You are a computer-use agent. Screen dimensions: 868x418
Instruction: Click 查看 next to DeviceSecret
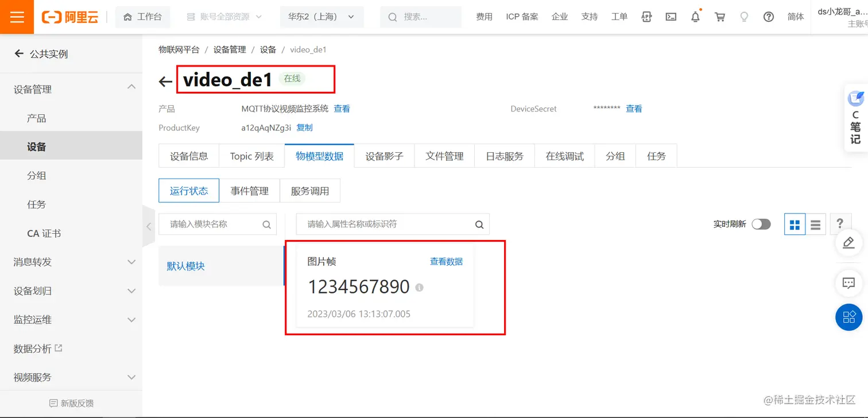[634, 109]
